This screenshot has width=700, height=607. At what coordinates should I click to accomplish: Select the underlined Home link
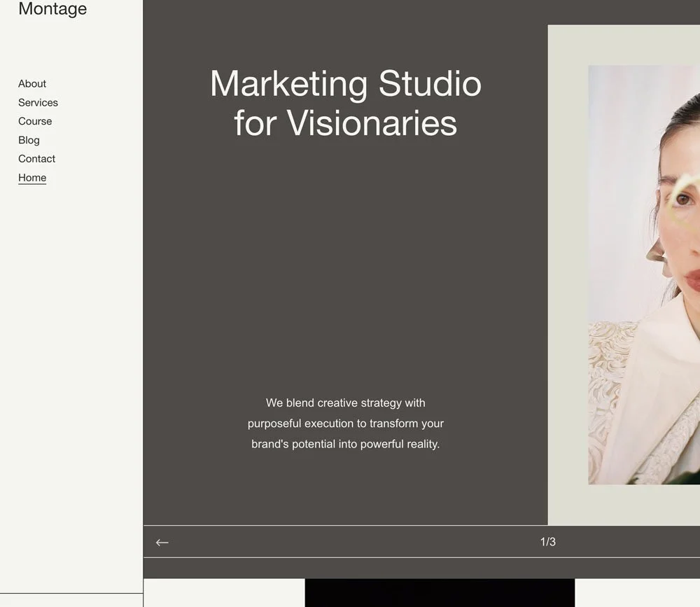(x=32, y=178)
